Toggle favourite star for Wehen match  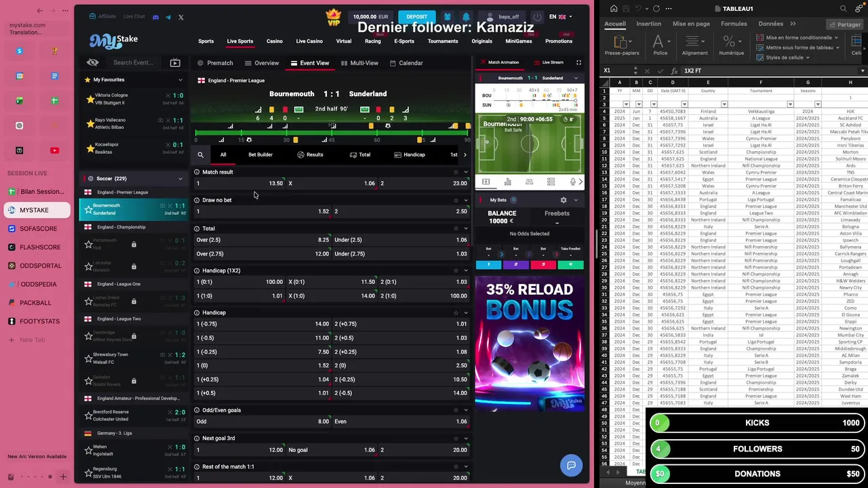(x=88, y=450)
